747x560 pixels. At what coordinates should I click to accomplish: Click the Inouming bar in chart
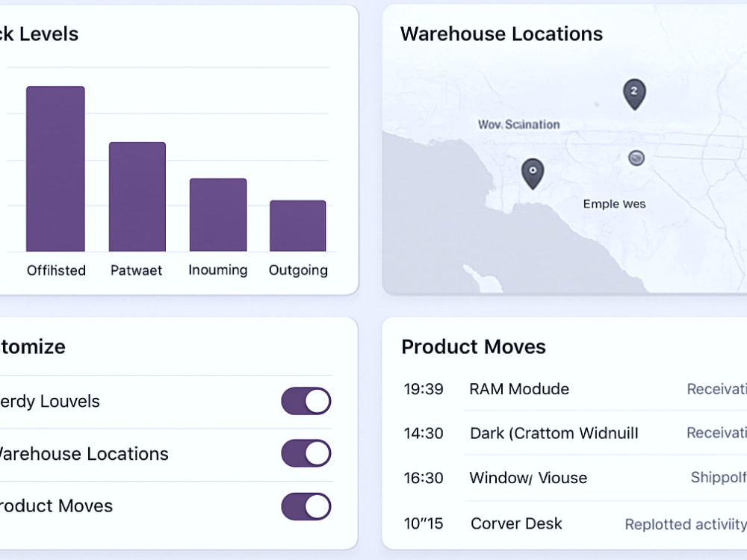(x=218, y=215)
